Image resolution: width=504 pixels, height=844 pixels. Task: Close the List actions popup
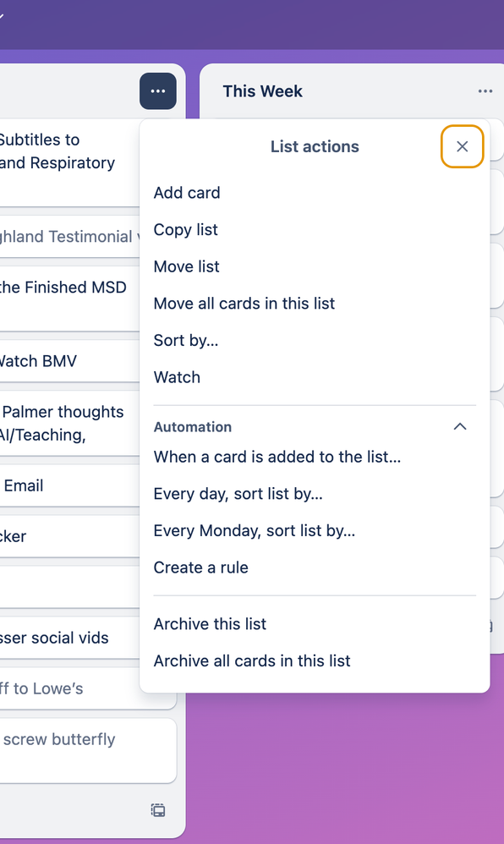(462, 146)
